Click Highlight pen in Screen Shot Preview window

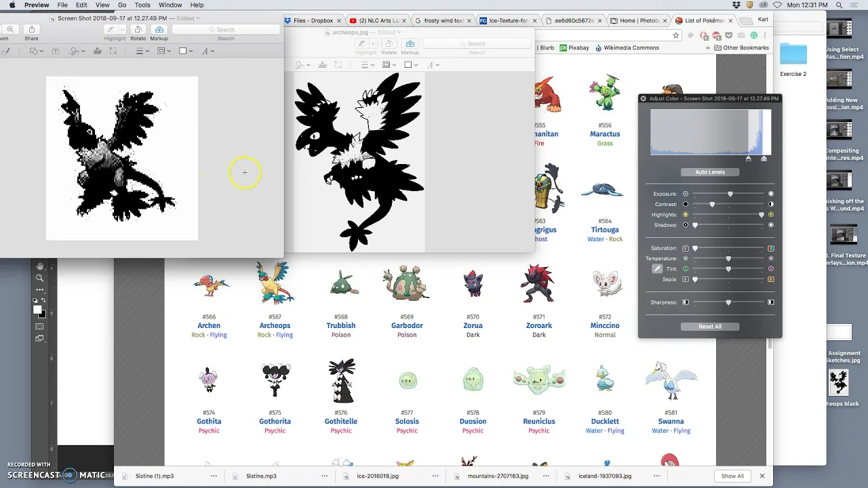point(111,29)
